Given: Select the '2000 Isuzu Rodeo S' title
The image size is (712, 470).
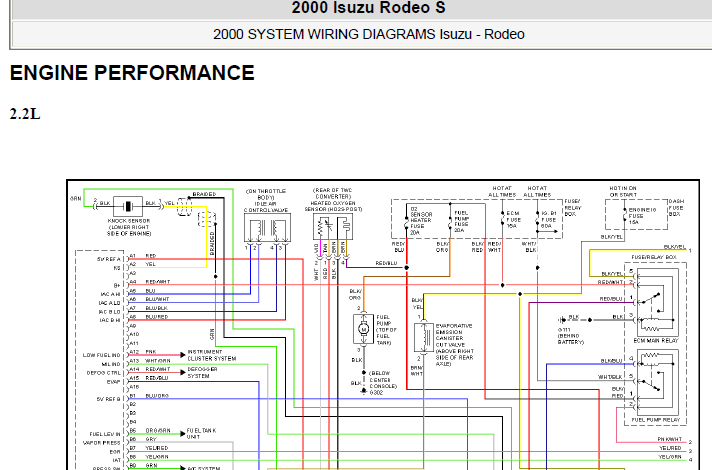Looking at the screenshot, I should click(368, 7).
